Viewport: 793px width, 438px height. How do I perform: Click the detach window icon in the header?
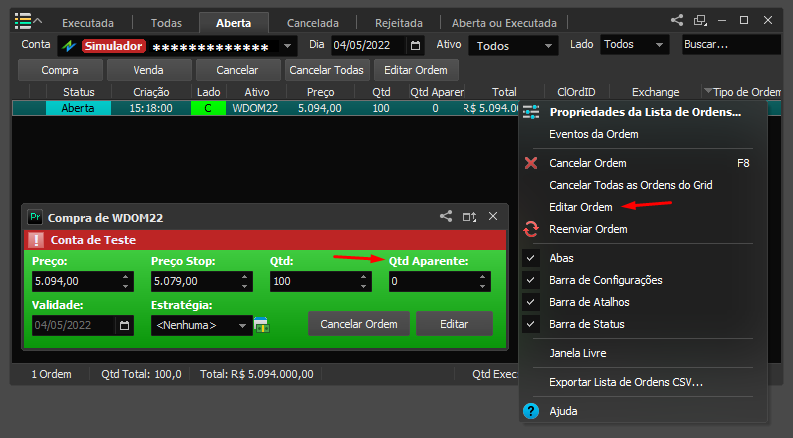tap(700, 20)
